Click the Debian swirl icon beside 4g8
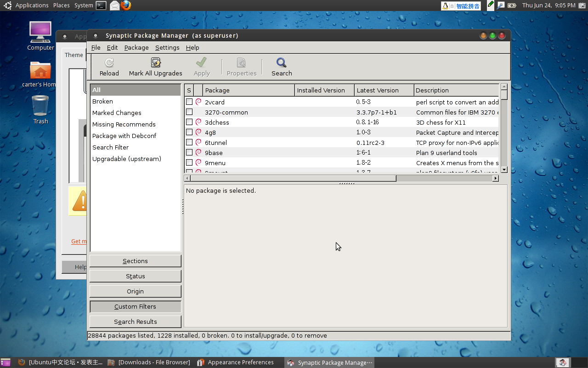Screen dimensions: 588x368 pos(198,132)
